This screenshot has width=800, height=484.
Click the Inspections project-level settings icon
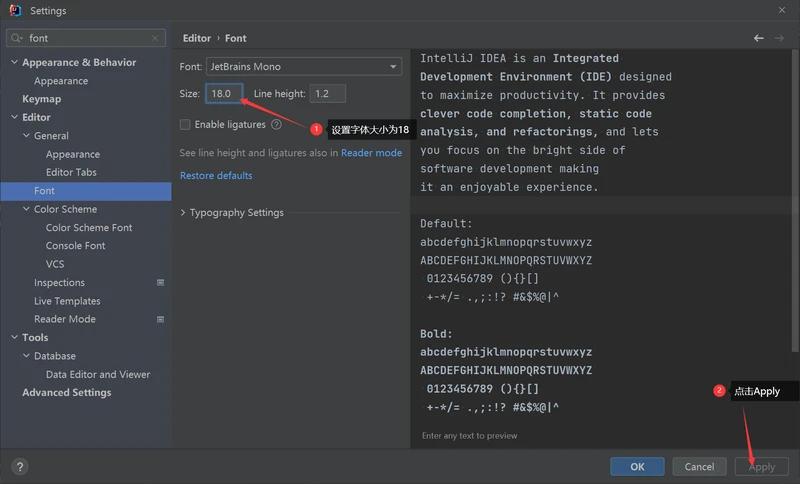pos(160,283)
